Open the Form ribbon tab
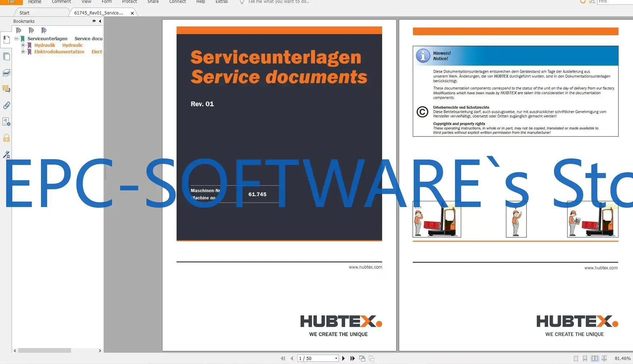633x364 pixels. coord(107,2)
